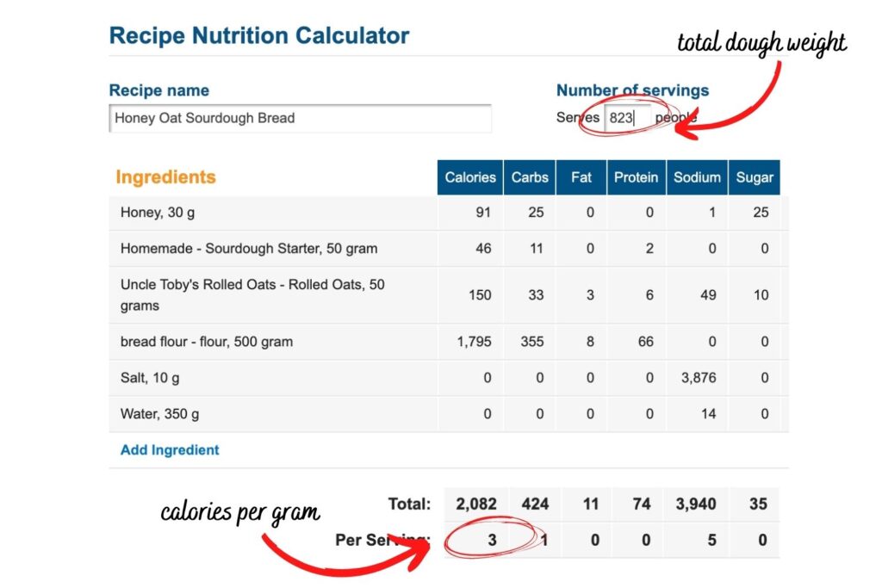This screenshot has height=588, width=882.
Task: Focus the number of servings input box
Action: pyautogui.click(x=625, y=118)
